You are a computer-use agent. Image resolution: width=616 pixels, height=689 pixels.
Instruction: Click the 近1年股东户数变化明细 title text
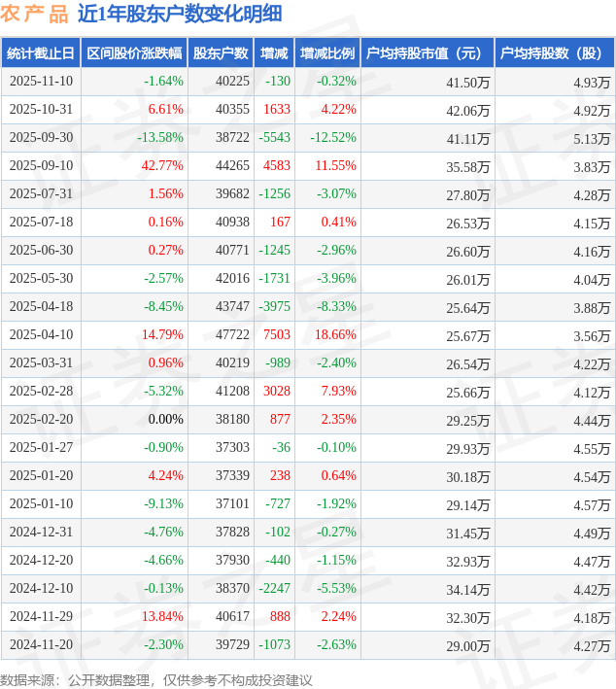point(180,14)
